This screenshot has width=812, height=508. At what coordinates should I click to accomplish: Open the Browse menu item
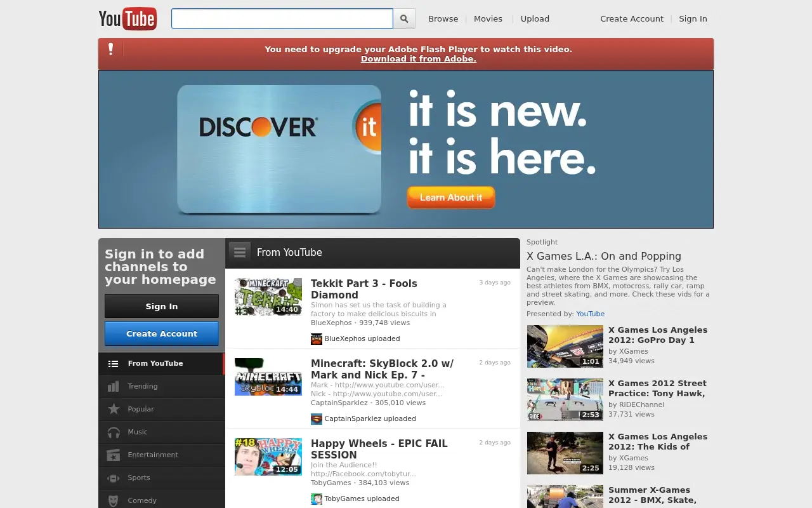pos(443,18)
